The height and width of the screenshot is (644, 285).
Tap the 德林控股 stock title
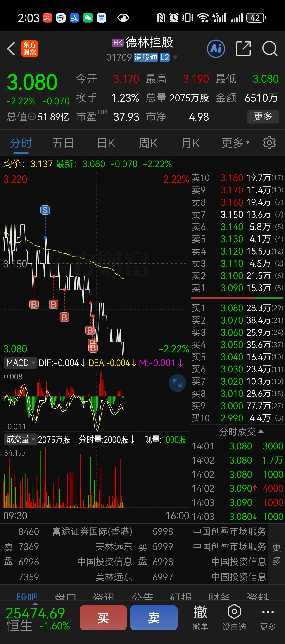point(149,42)
